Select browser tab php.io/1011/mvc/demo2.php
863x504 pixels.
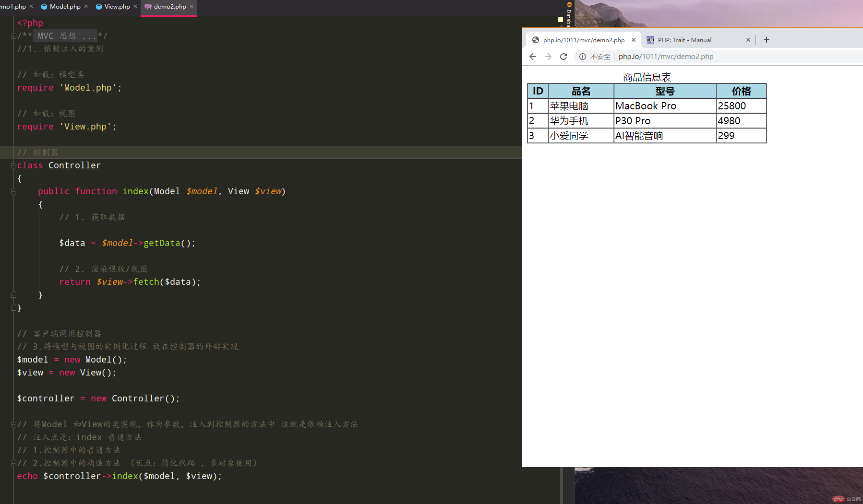[x=584, y=40]
